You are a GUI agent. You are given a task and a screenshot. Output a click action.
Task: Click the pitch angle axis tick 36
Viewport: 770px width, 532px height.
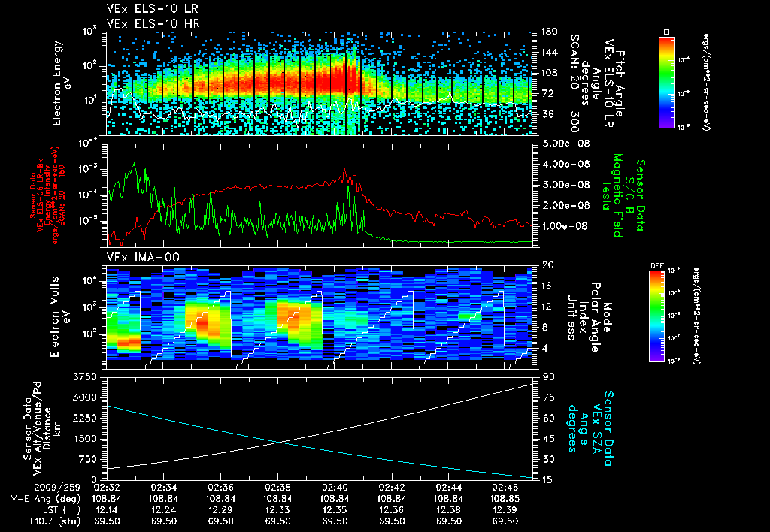(547, 114)
